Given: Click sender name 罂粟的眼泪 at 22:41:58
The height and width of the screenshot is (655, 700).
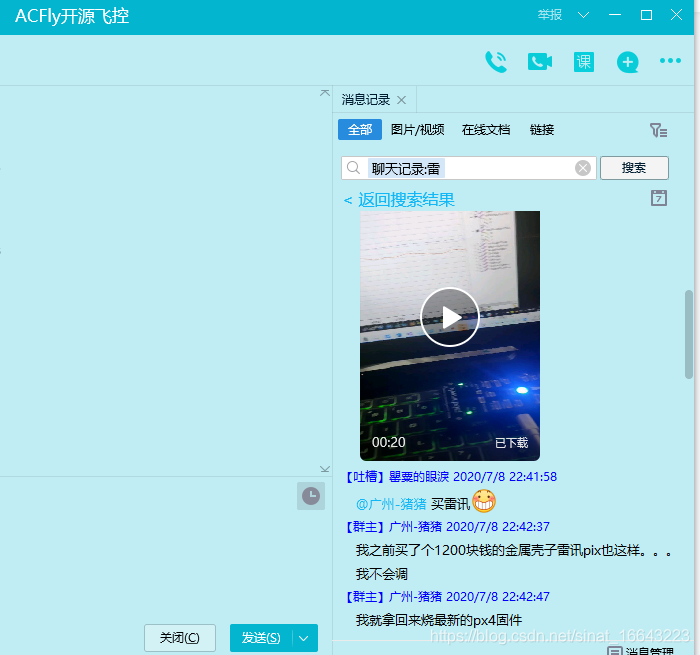Looking at the screenshot, I should [x=419, y=477].
